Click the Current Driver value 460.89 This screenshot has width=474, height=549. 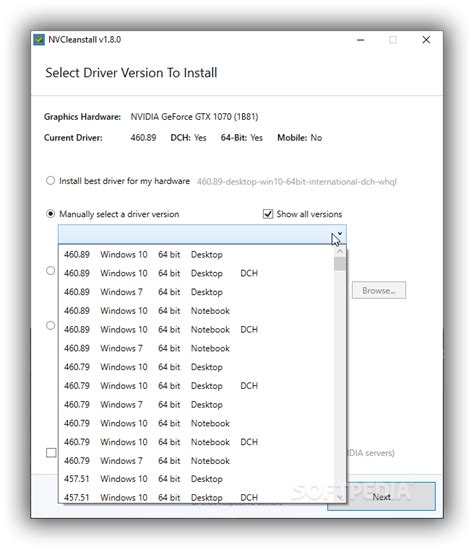point(143,138)
